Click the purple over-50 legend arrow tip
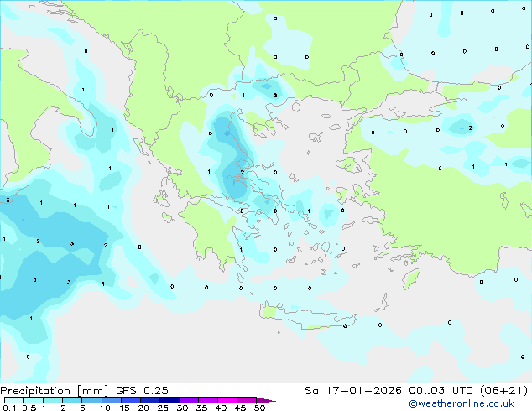Screen dimensions: 532x411 (266, 400)
